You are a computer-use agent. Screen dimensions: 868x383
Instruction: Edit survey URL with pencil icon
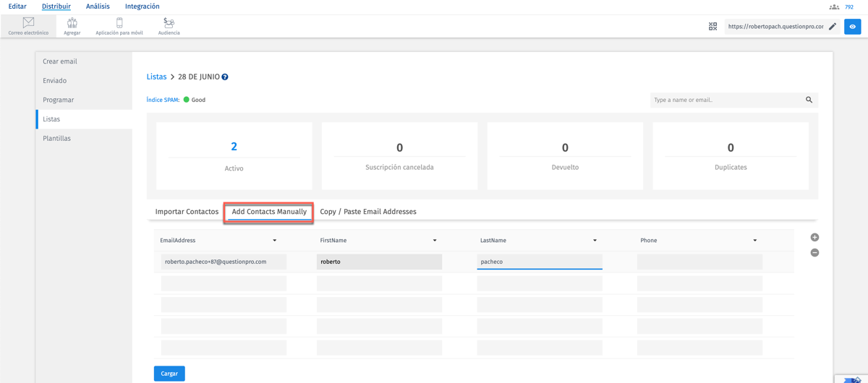tap(833, 27)
